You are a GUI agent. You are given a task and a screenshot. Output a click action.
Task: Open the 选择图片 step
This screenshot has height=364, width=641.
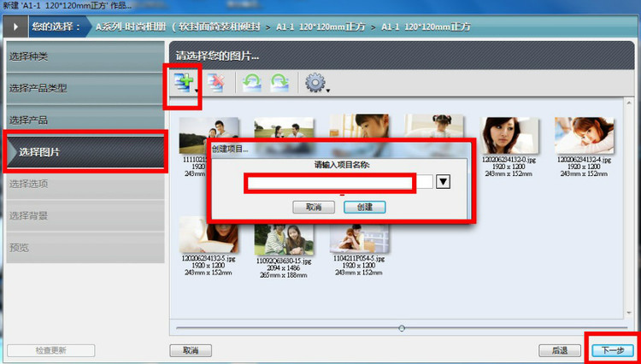(x=85, y=152)
